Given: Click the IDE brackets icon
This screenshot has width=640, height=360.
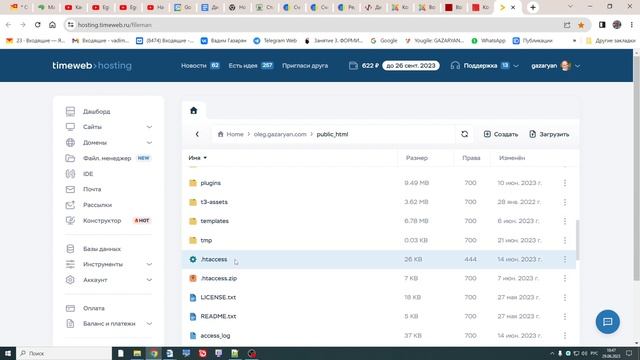Looking at the screenshot, I should click(70, 174).
